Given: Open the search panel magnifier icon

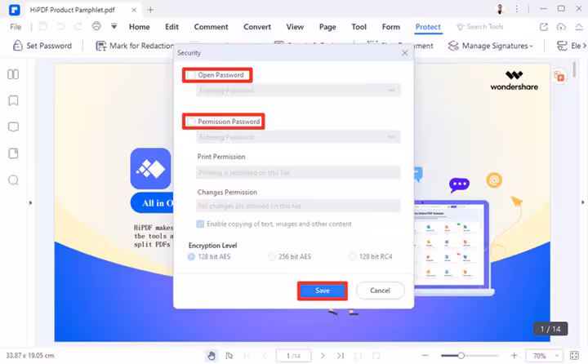Looking at the screenshot, I should pyautogui.click(x=13, y=180).
